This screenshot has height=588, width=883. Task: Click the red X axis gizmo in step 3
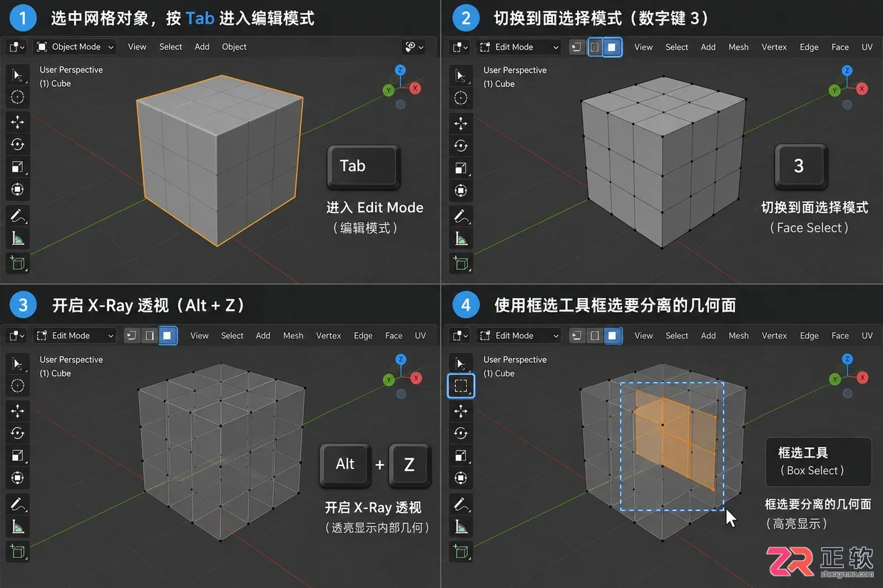[x=416, y=378]
